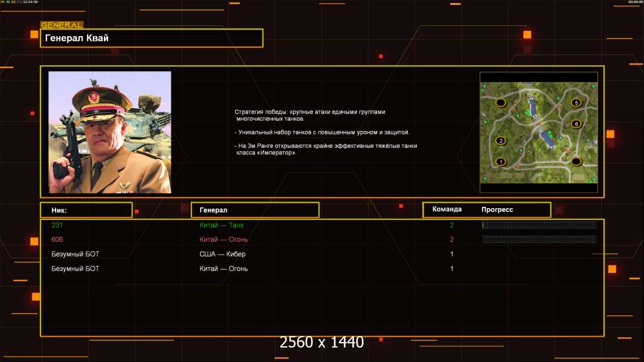Click the Прогресс column header
644x362 pixels.
tap(497, 209)
